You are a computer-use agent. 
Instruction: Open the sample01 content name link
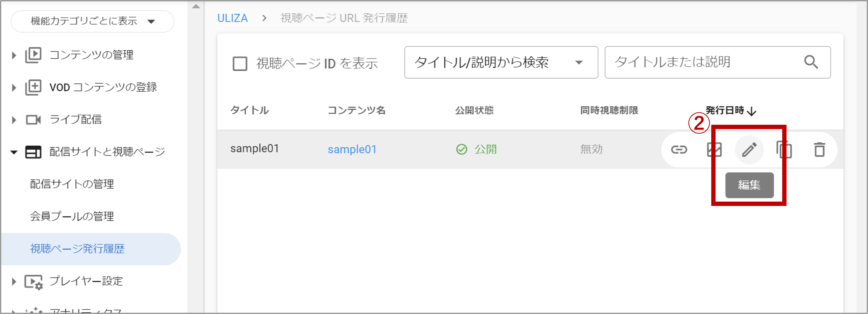point(352,149)
